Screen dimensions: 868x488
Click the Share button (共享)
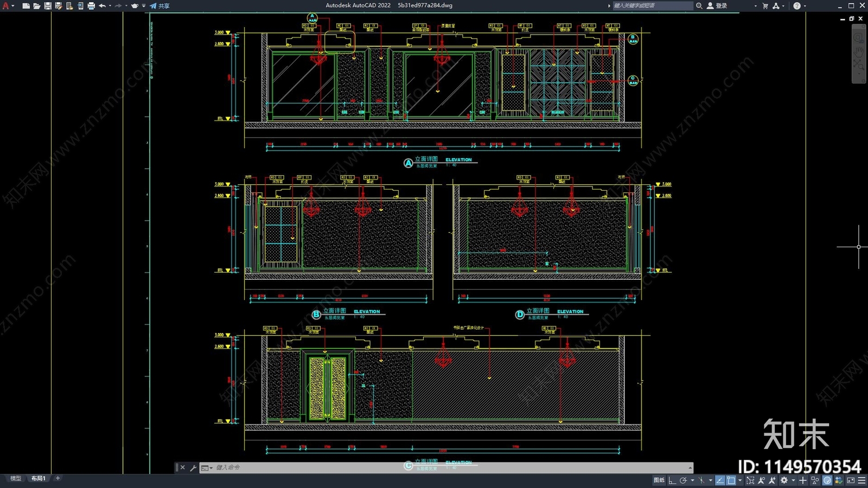(x=160, y=5)
